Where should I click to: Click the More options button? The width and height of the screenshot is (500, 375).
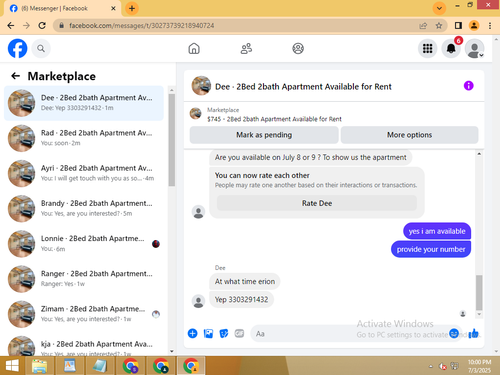point(409,135)
